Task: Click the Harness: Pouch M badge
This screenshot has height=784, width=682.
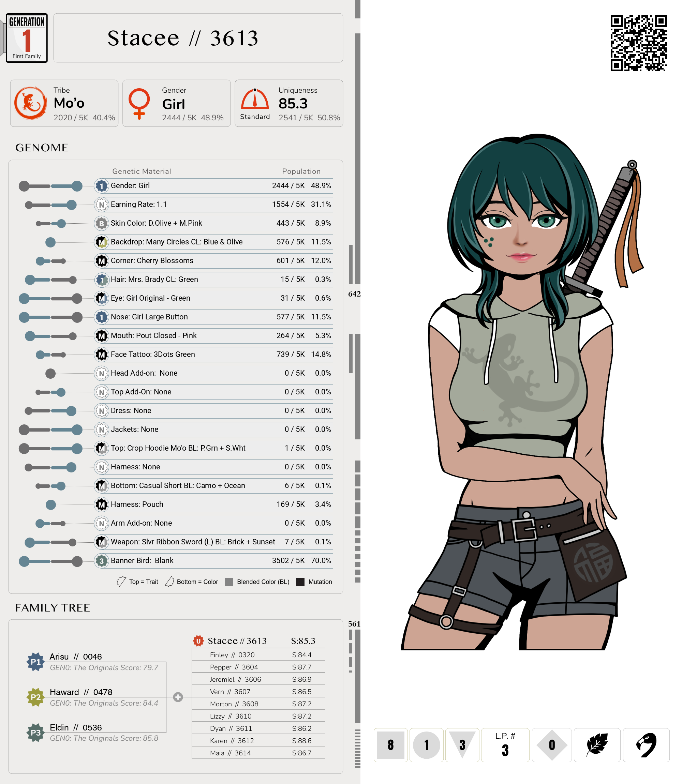Action: 102,504
